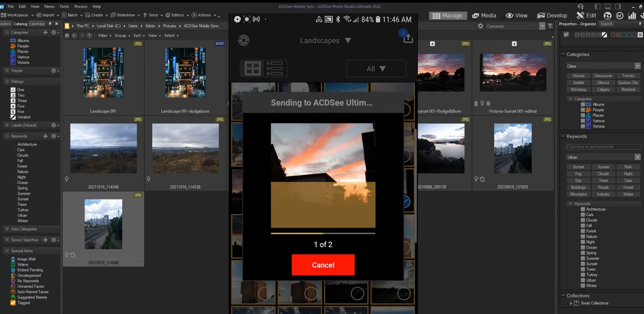
Task: Check the Winter keyword checkbox
Action: [x=583, y=286]
